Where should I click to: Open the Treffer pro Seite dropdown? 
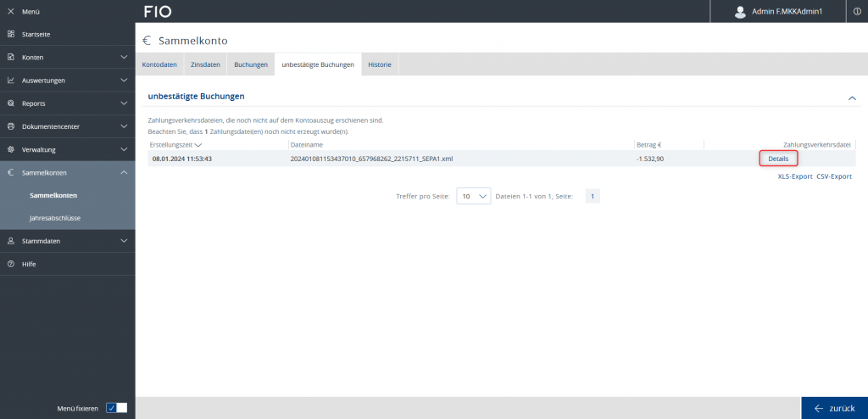[473, 196]
